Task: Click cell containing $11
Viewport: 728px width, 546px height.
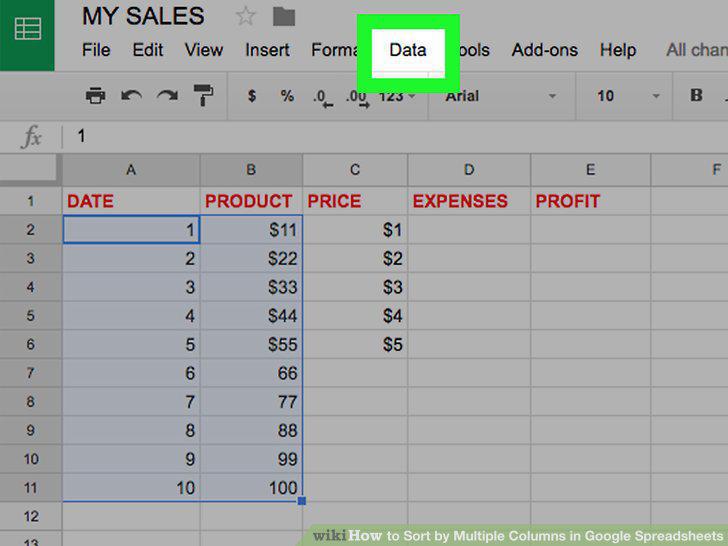Action: 251,229
